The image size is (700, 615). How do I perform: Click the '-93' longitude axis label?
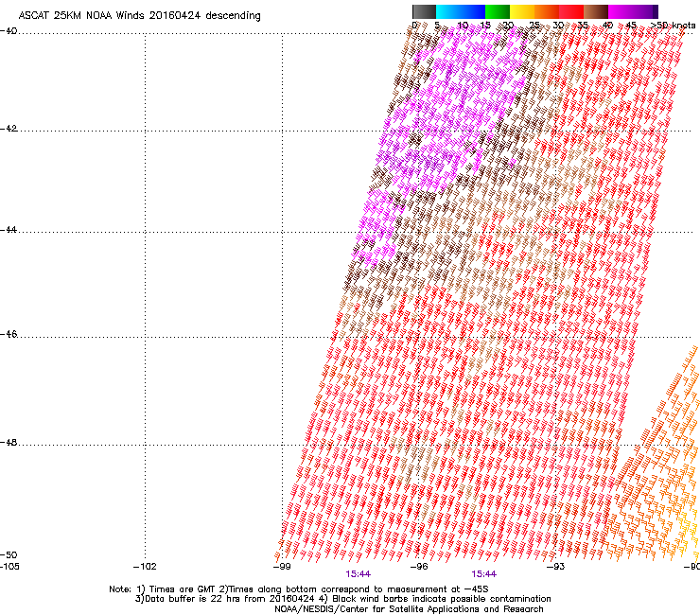(x=556, y=567)
